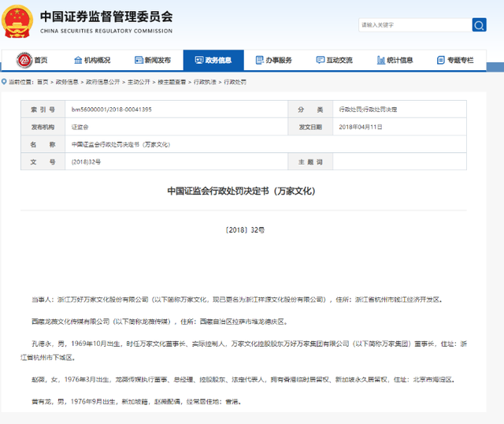The height and width of the screenshot is (424, 504).
Task: Click the news icon for 新闻发布
Action: click(x=139, y=60)
